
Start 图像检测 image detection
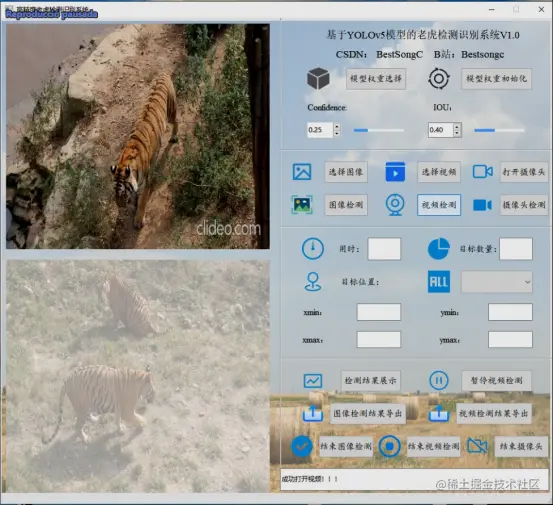point(346,205)
